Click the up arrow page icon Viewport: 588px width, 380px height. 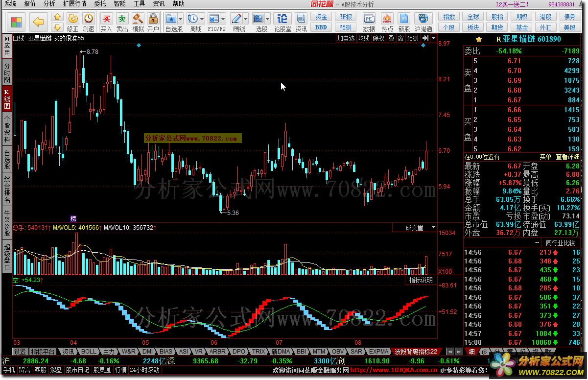coord(57,18)
